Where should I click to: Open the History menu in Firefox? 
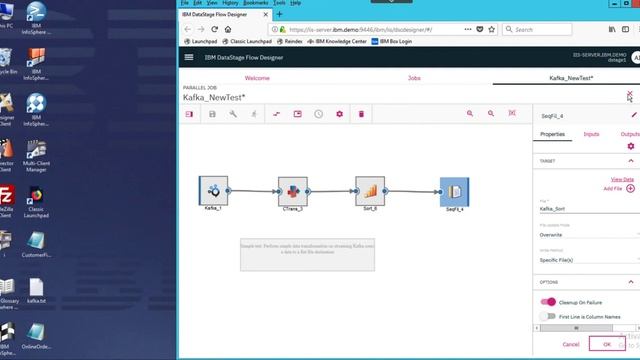click(230, 3)
